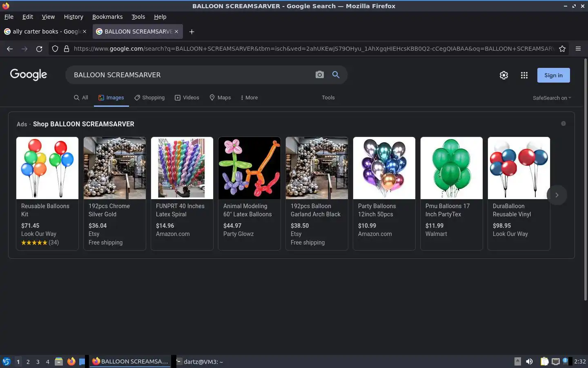Click the green Pmu Balloons thumbnail
Viewport: 588px width, 368px height.
pos(452,168)
